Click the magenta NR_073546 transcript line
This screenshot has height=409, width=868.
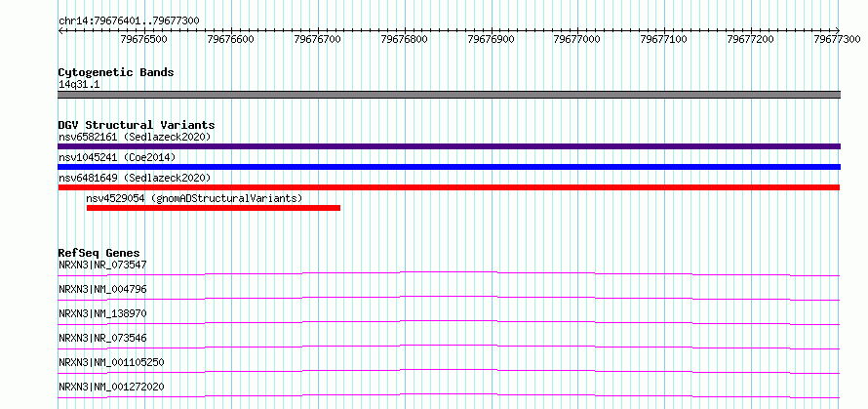(449, 347)
